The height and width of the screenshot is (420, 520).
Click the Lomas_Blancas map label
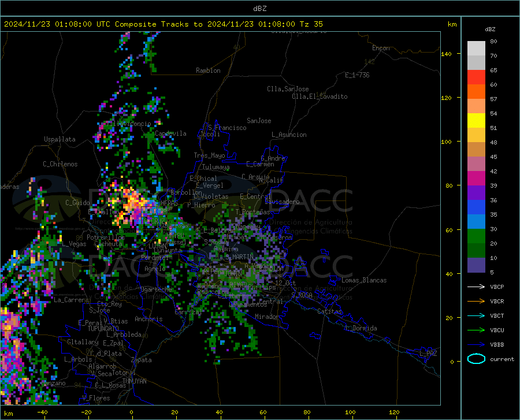pyautogui.click(x=364, y=280)
